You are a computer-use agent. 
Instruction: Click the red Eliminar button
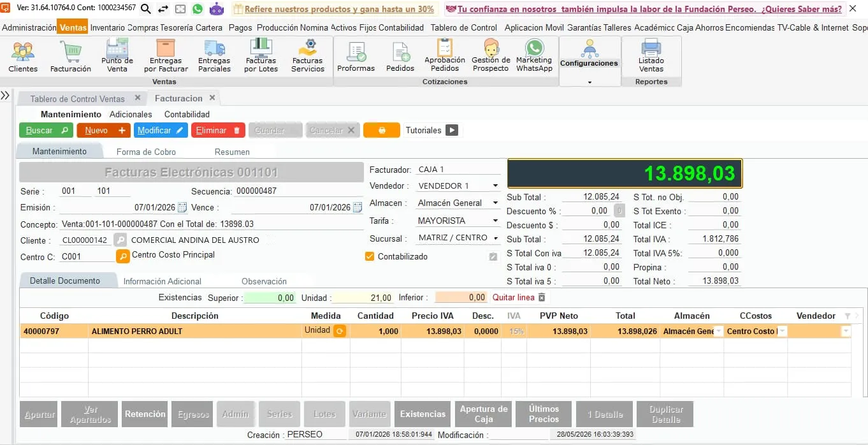pyautogui.click(x=218, y=130)
